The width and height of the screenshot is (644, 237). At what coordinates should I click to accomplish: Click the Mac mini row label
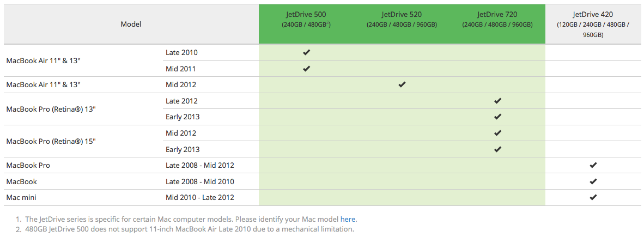21,197
